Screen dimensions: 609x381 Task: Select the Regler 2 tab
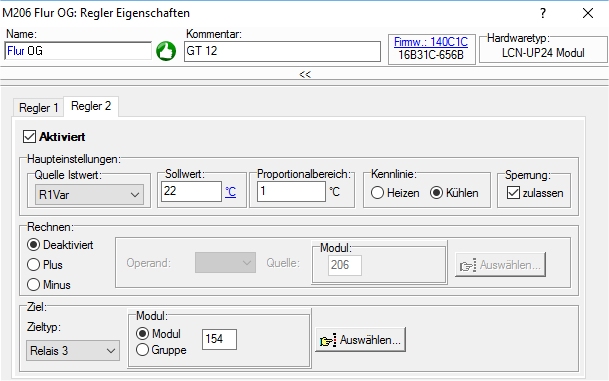(x=91, y=106)
